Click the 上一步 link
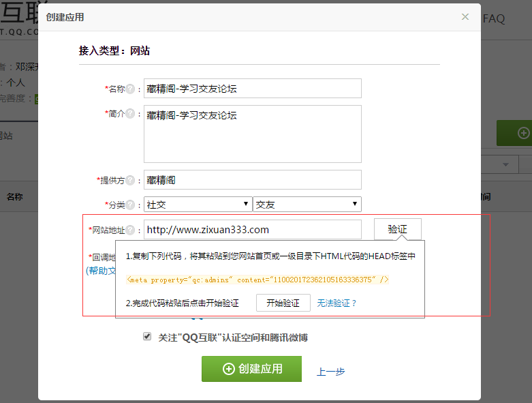 [x=330, y=372]
